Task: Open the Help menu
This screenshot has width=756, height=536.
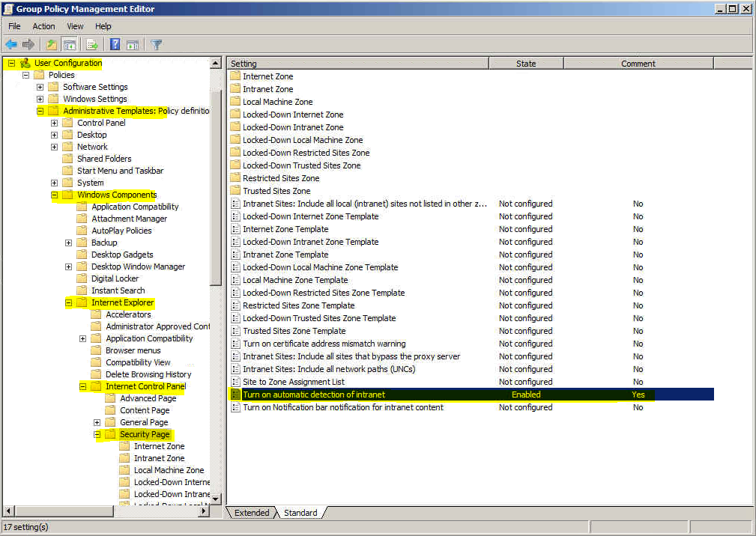Action: 103,26
